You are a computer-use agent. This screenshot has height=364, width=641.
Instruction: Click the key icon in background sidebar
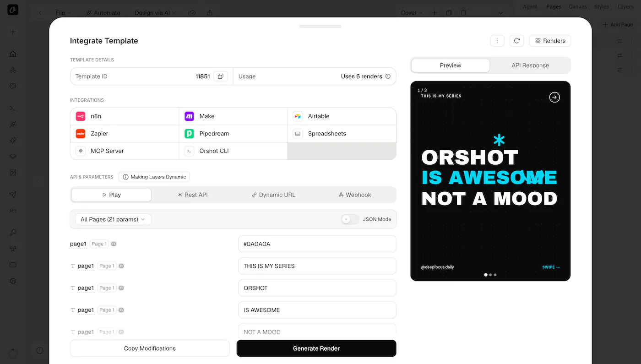[13, 233]
